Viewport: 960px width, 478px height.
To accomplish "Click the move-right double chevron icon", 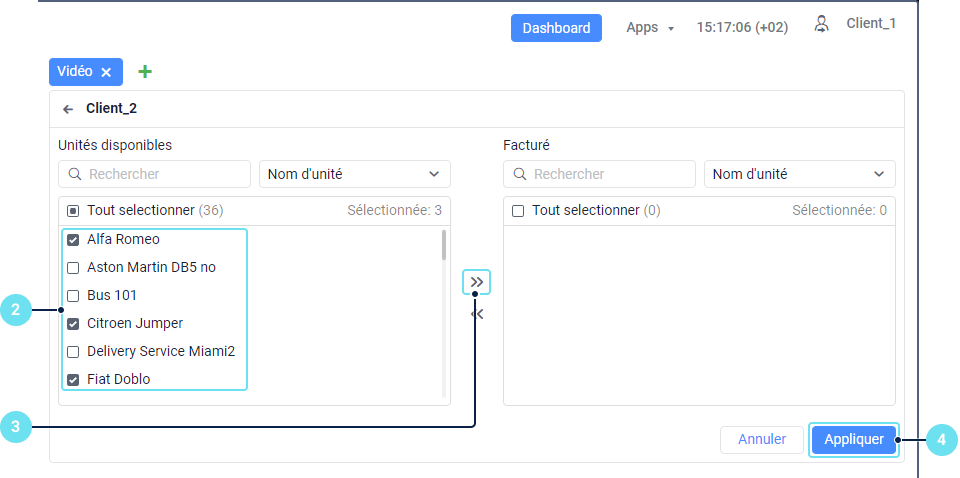I will 477,282.
